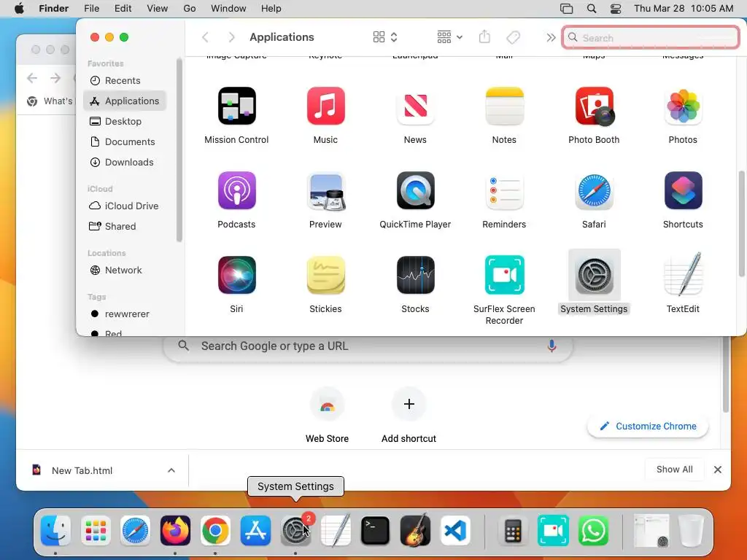Open the icon view switcher dropdown
The image size is (747, 560).
(x=385, y=37)
